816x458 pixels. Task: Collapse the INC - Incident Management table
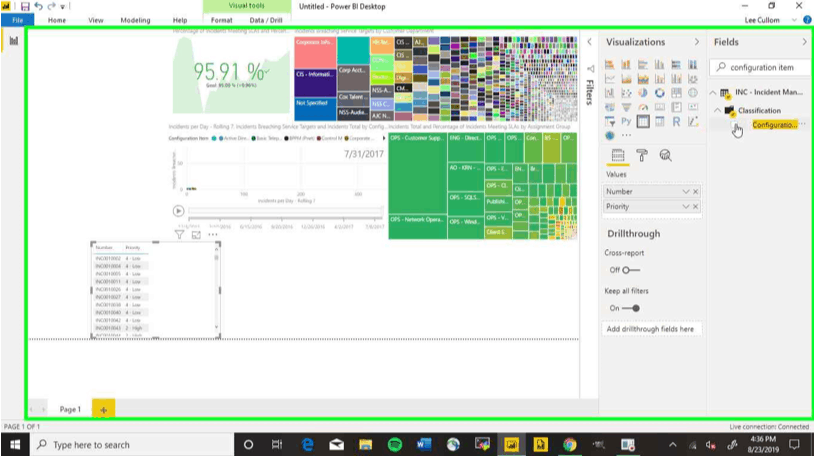712,93
